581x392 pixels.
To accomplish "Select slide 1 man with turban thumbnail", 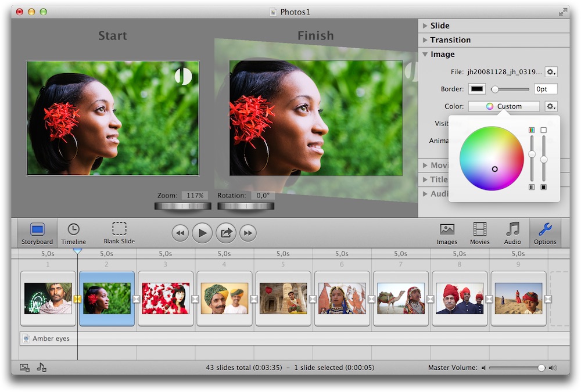I will coord(48,299).
